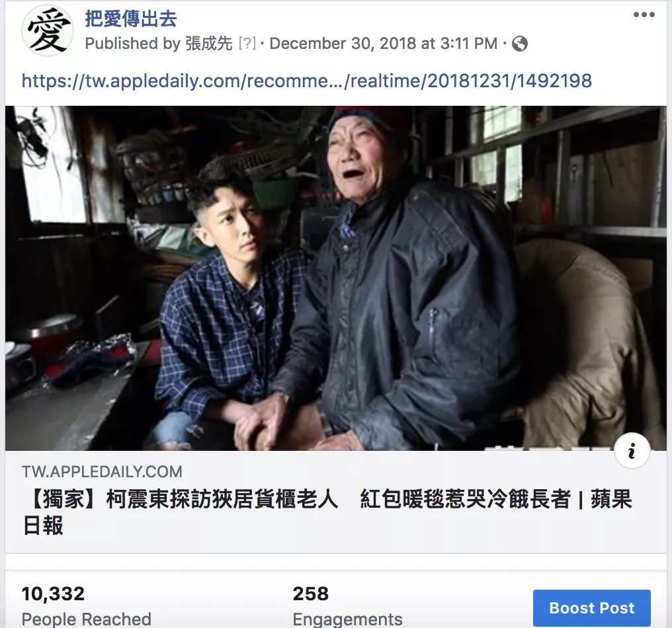The width and height of the screenshot is (672, 628).
Task: Click publisher name 張成先
Action: tap(209, 44)
